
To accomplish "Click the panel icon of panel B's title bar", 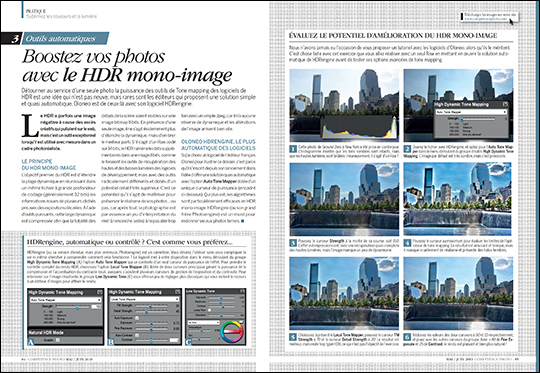I will 178,292.
